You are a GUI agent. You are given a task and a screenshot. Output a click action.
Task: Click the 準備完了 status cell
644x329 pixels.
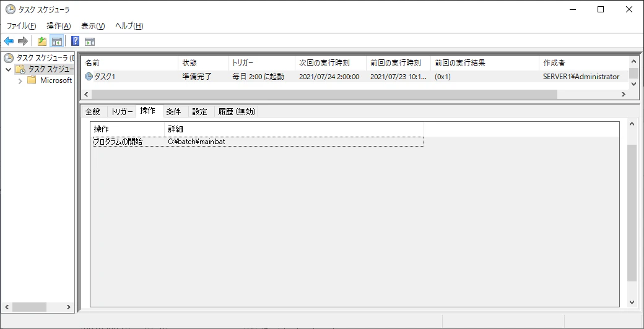click(197, 77)
